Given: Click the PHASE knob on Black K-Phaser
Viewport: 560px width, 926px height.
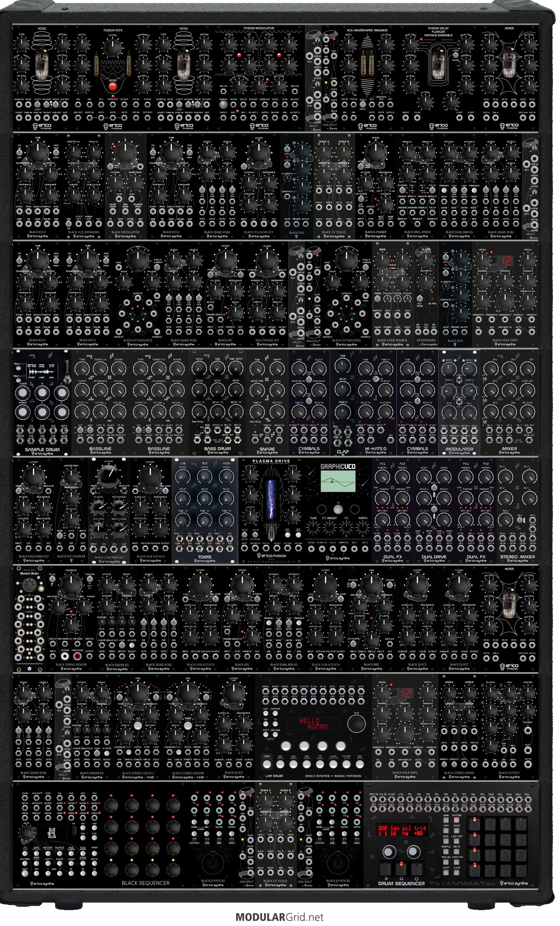Looking at the screenshot, I should click(376, 153).
